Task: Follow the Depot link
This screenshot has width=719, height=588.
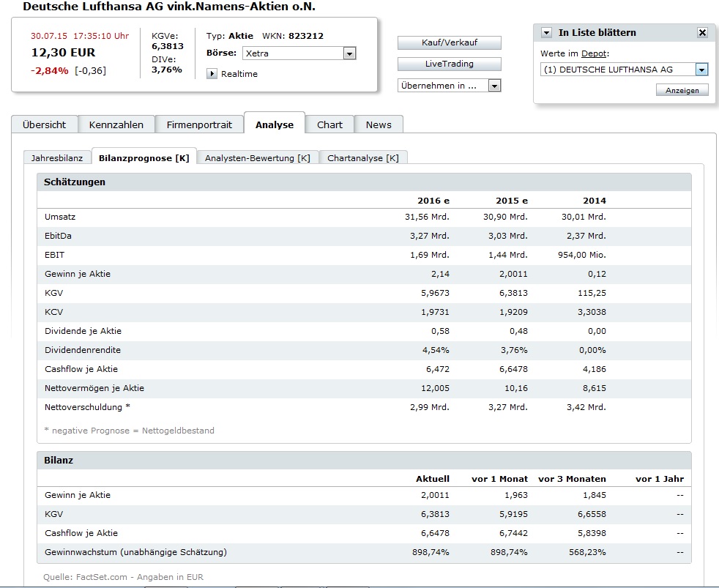Action: (594, 54)
